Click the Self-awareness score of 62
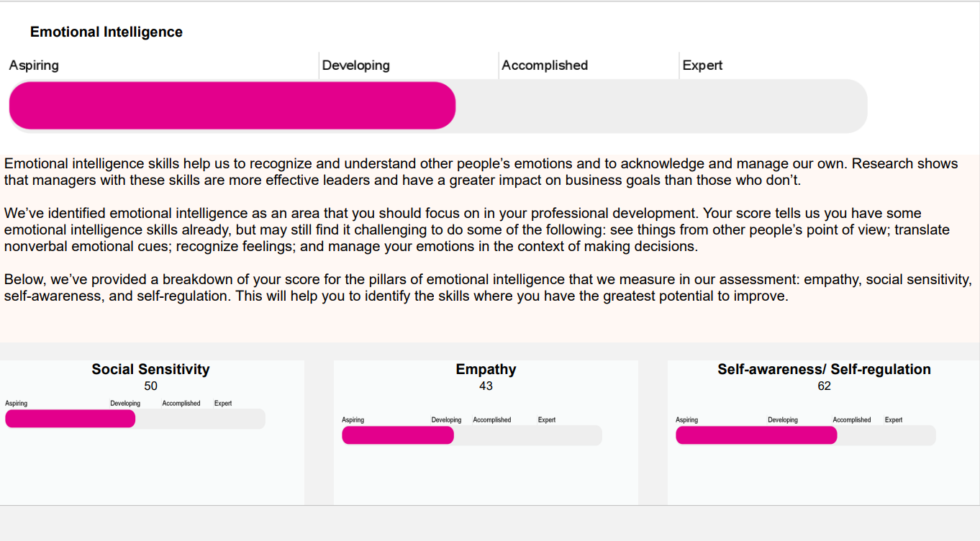980x541 pixels. click(824, 386)
